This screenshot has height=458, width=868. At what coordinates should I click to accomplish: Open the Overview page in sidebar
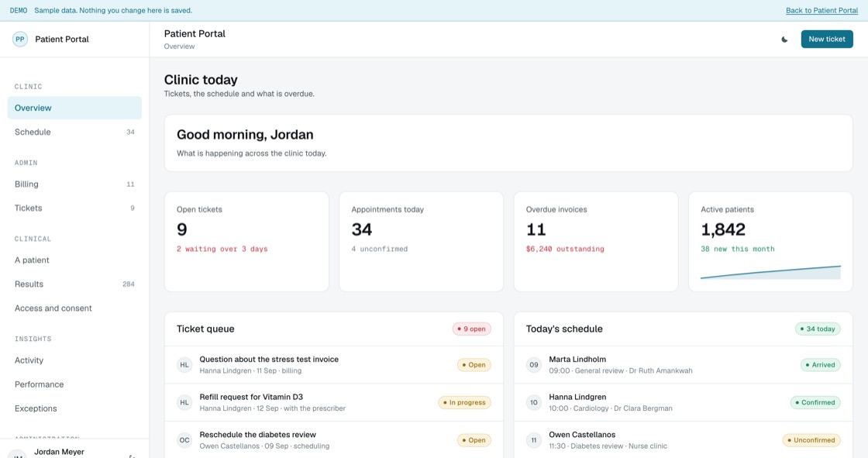point(74,108)
